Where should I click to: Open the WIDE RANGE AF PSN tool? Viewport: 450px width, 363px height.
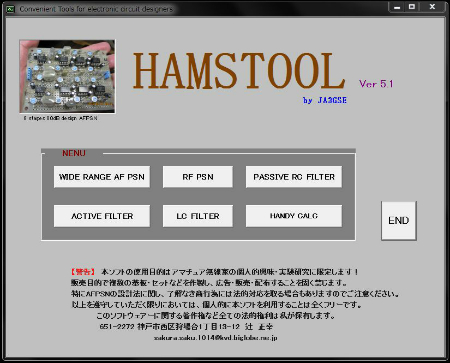102,177
